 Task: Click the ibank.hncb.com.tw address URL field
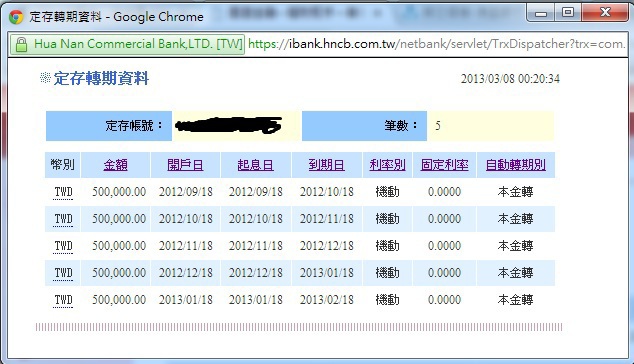tap(437, 44)
